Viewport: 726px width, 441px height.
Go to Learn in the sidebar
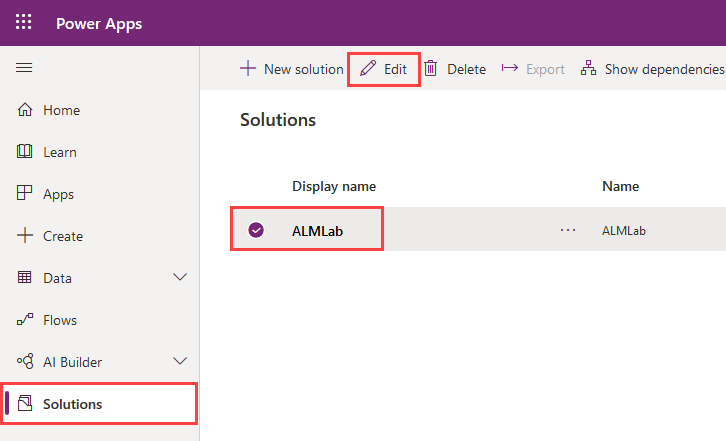[x=60, y=152]
